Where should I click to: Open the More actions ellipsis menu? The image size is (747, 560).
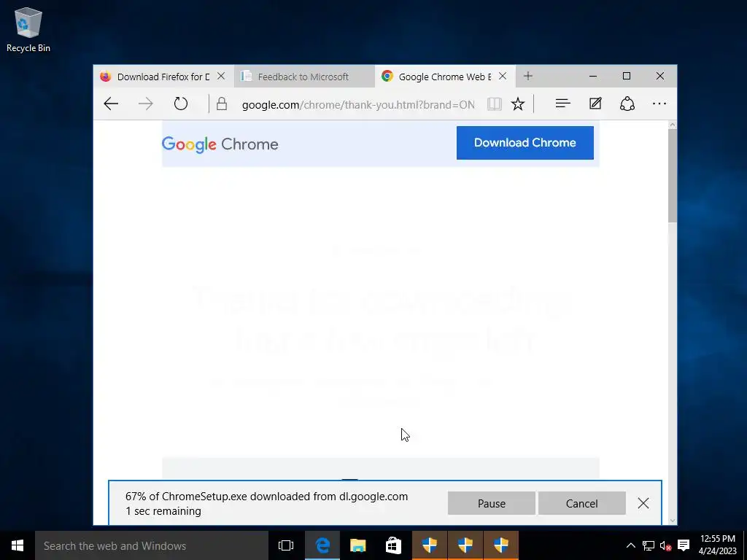(x=659, y=104)
